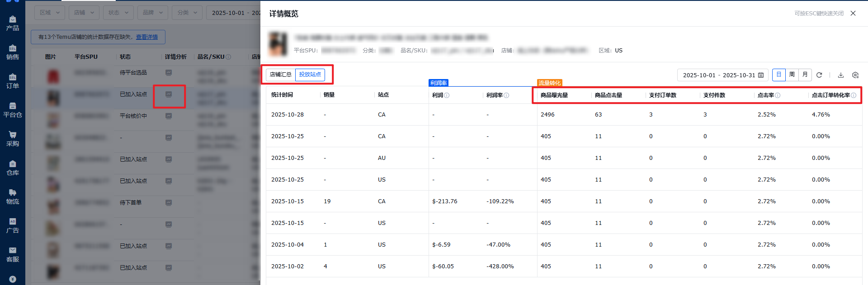Open the 品牌 filter dropdown
The image size is (868, 285).
153,13
